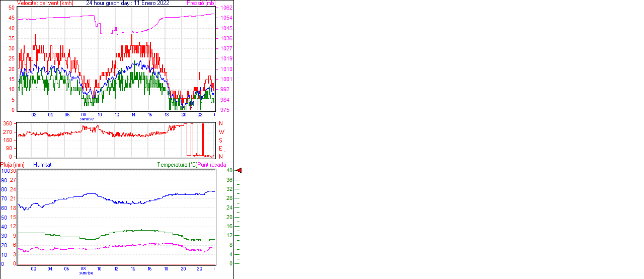644x279 pixels.
Task: Click the 975 pressure scale value
Action: click(225, 110)
